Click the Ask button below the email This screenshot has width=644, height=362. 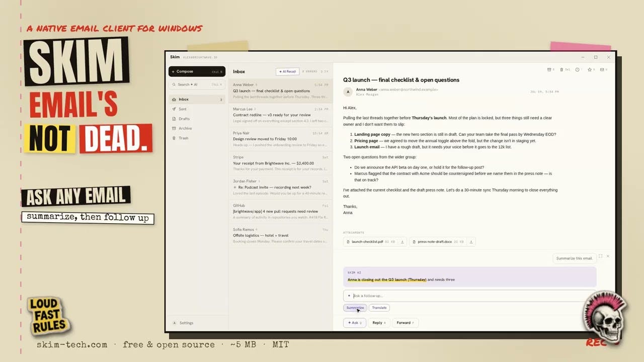click(355, 323)
